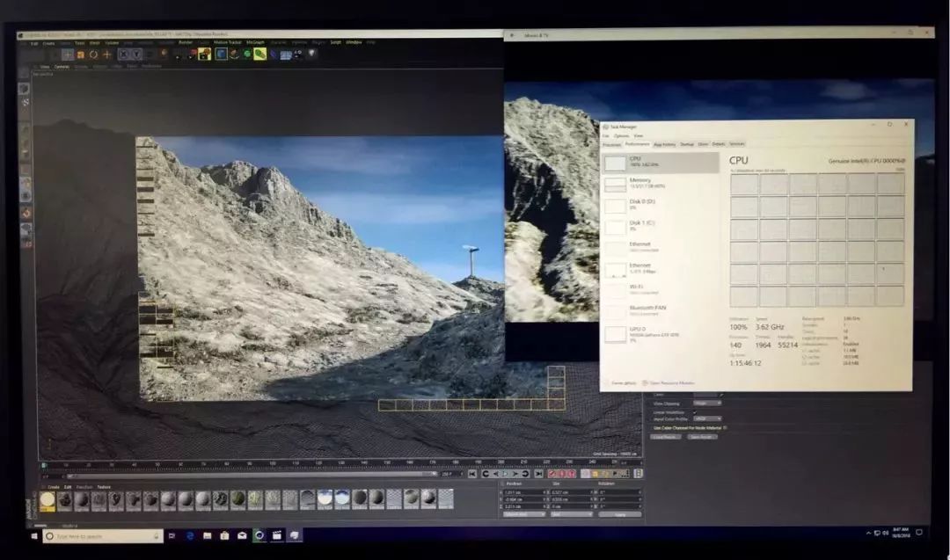Click the orange Scale tool icon

(x=80, y=55)
